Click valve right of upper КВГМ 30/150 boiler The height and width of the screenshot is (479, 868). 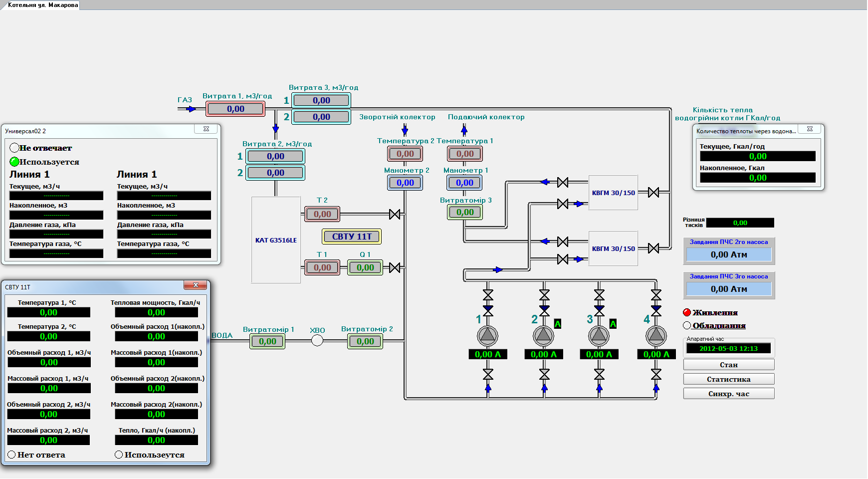pyautogui.click(x=653, y=193)
